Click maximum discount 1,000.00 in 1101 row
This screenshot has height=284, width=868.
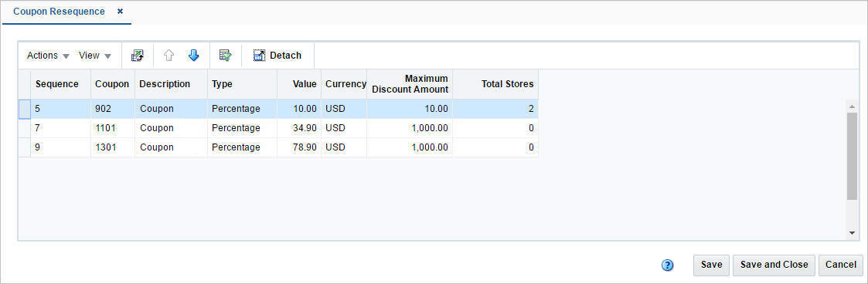410,128
